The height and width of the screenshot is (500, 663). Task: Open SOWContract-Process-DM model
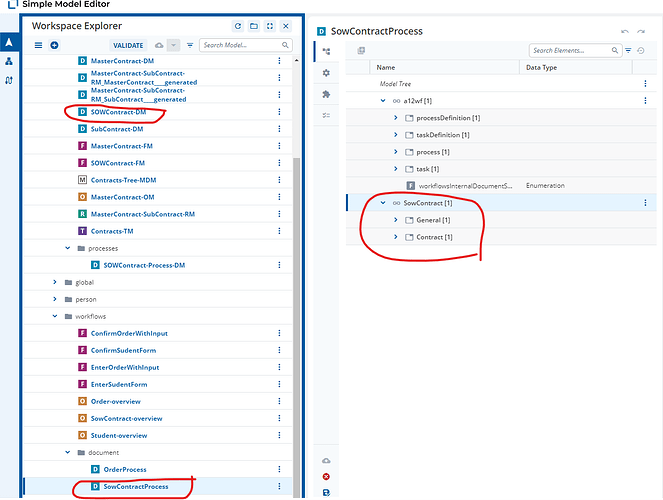pyautogui.click(x=144, y=265)
